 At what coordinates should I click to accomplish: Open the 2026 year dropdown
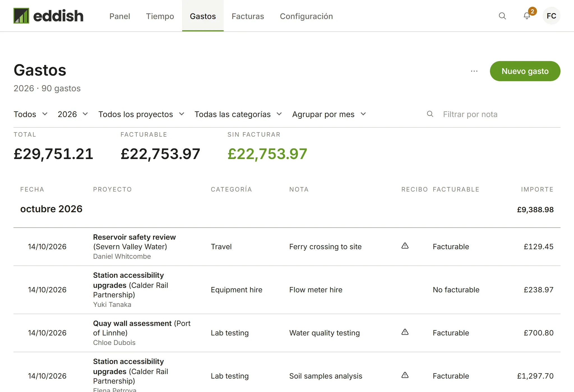[73, 114]
